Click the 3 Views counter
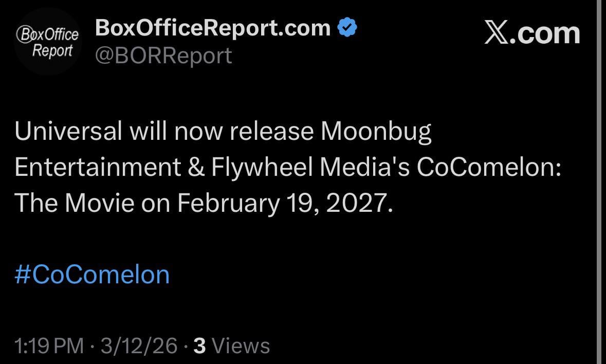 [x=231, y=346]
